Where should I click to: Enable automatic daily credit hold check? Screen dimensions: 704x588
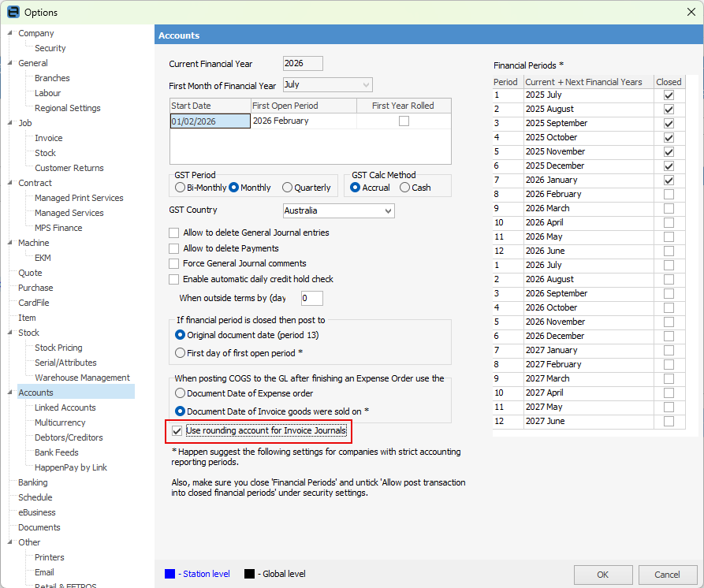173,279
